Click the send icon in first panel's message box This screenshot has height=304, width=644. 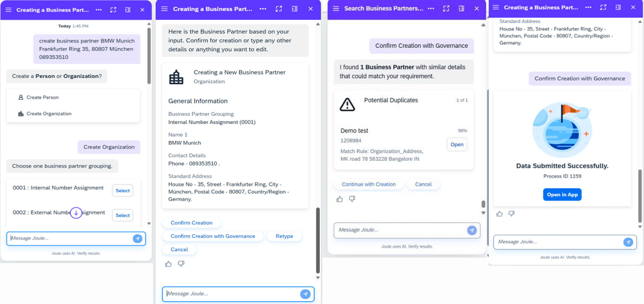(137, 238)
